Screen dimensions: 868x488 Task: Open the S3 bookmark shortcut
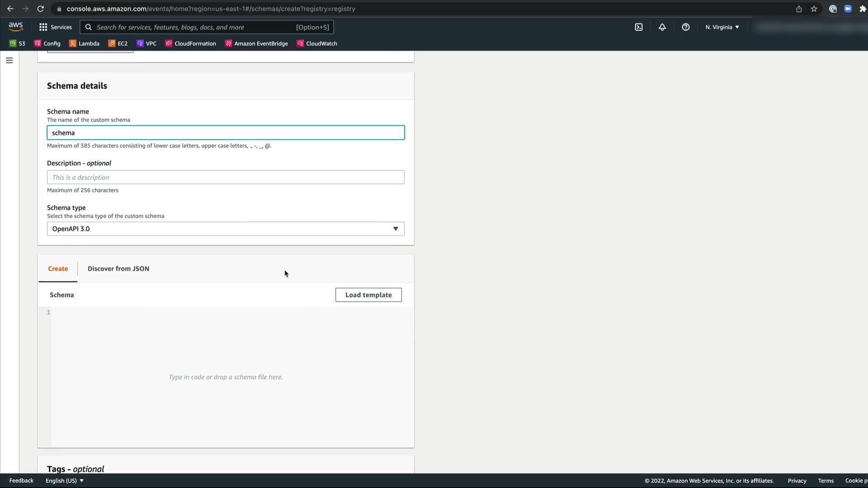18,44
